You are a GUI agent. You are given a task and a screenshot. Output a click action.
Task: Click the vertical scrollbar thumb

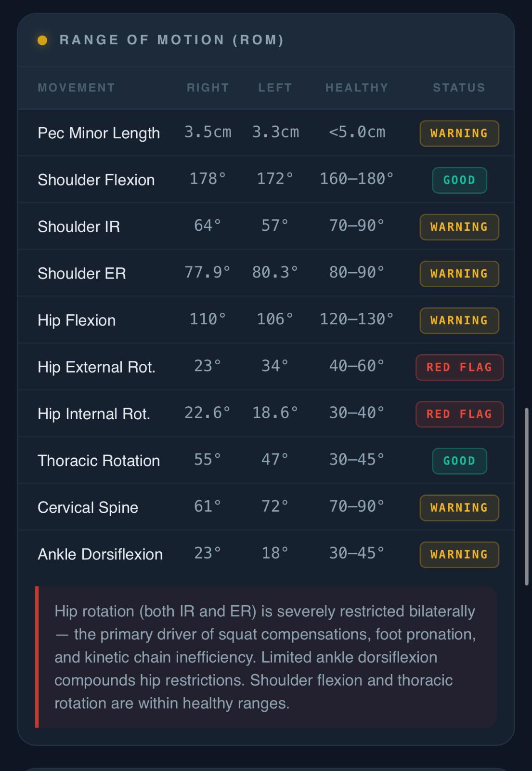click(x=527, y=496)
